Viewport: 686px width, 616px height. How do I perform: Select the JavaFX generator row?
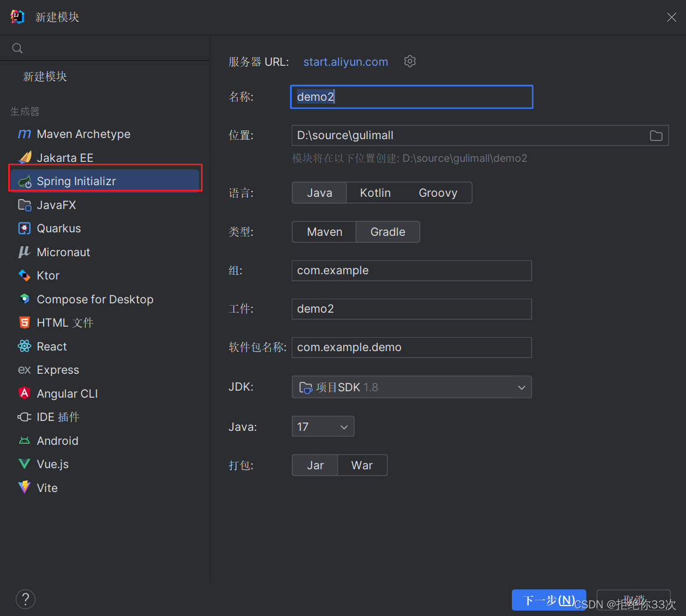click(x=105, y=205)
